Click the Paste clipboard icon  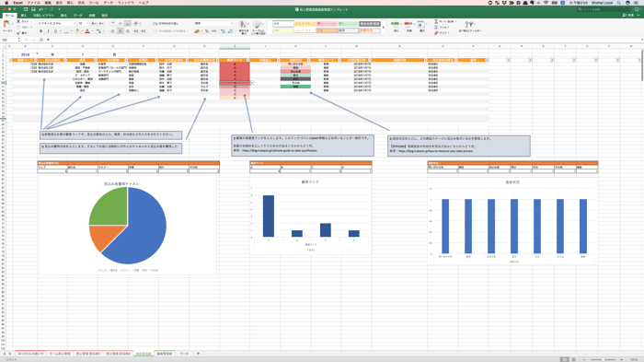6,25
